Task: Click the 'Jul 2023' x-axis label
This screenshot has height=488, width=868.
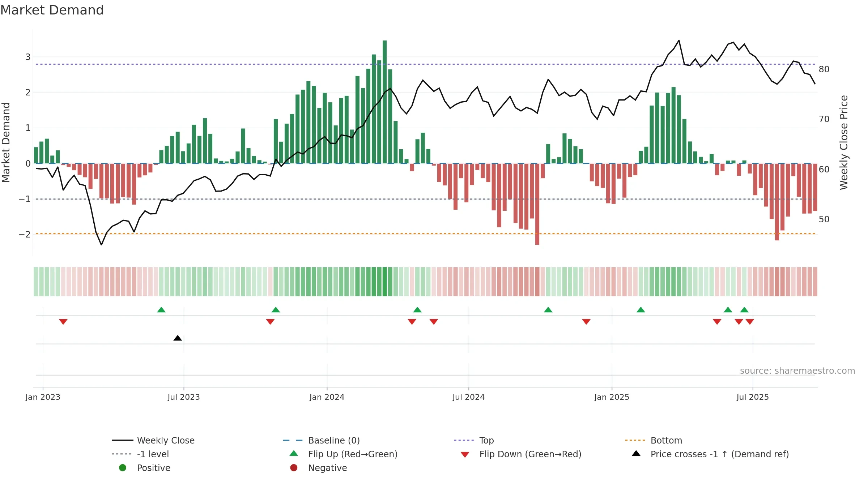Action: [184, 397]
